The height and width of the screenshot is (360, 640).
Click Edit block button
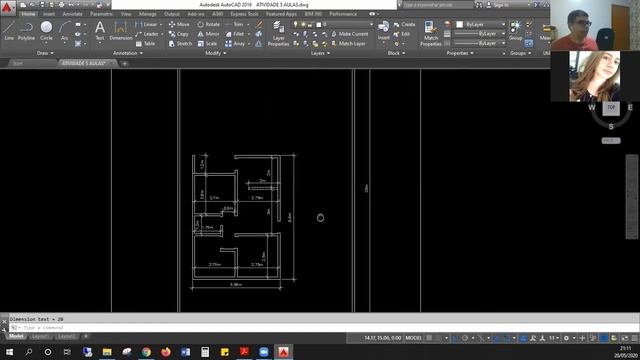click(x=402, y=34)
